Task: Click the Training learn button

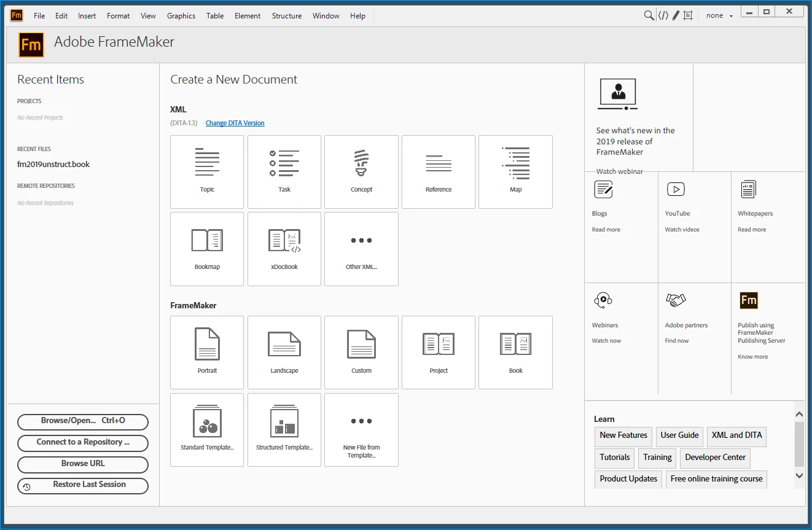Action: coord(657,458)
